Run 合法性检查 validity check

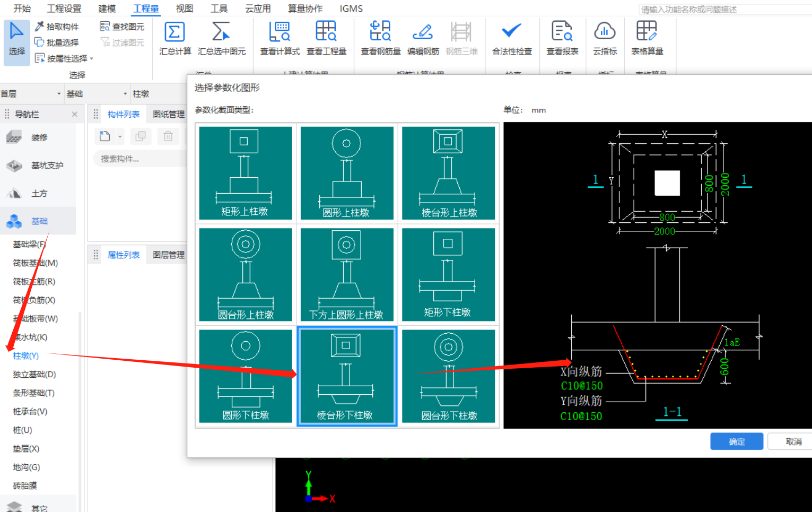(512, 39)
